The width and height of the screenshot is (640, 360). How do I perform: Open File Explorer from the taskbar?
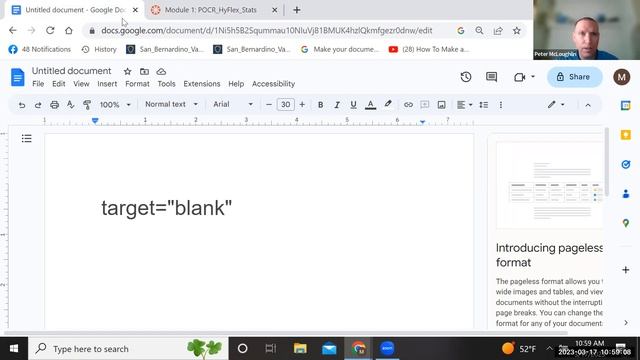pos(300,349)
